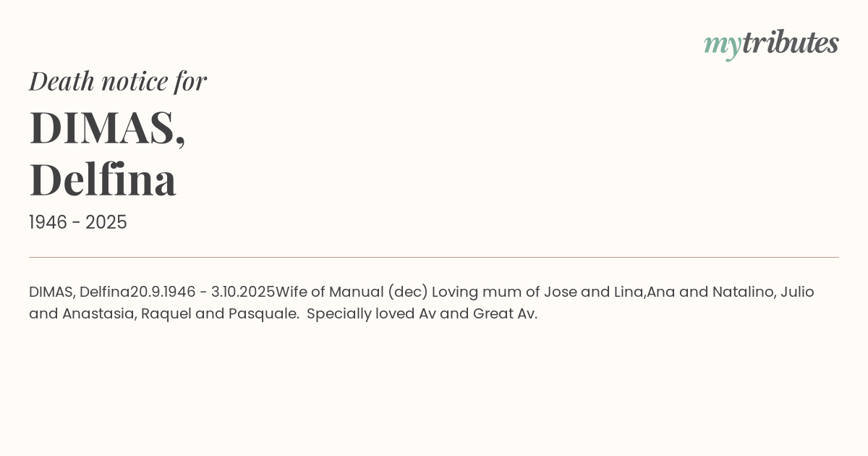The image size is (868, 456).
Task: Click the names "Ana and Natalino"
Action: point(710,292)
